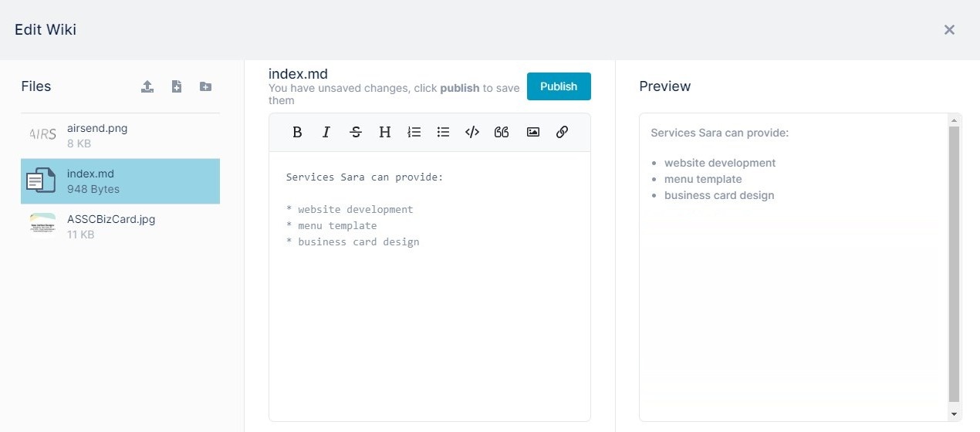Image resolution: width=980 pixels, height=432 pixels.
Task: Click preview scrollbar down arrow
Action: tap(955, 415)
